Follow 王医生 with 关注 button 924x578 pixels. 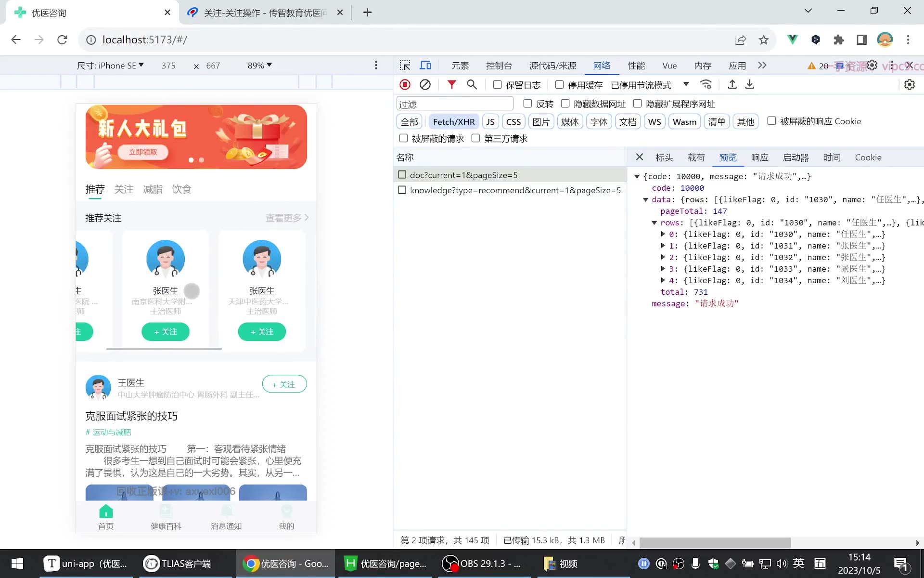click(284, 384)
